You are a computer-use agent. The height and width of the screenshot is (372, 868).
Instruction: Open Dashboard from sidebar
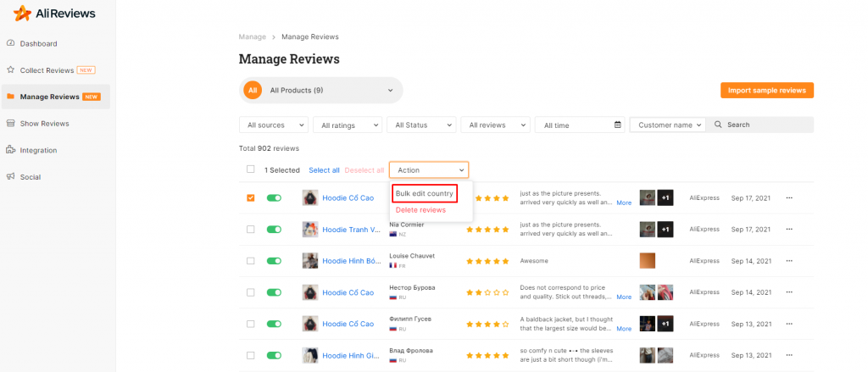pyautogui.click(x=38, y=44)
